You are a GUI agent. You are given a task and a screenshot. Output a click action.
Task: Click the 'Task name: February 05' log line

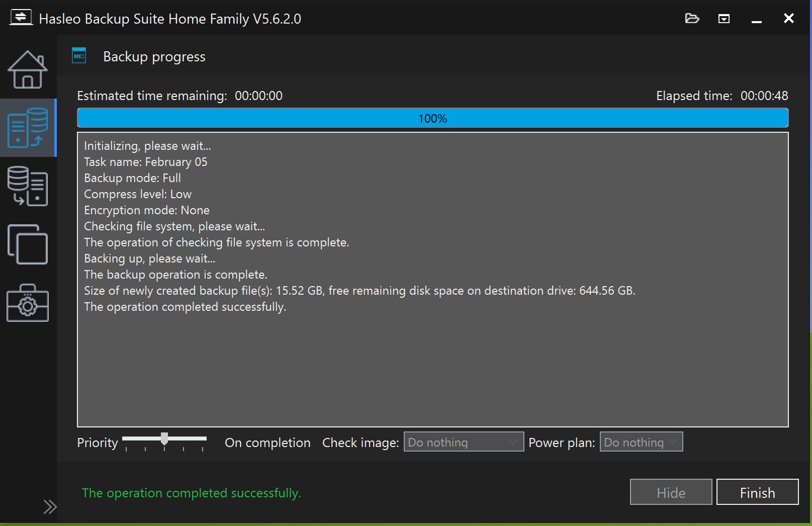coord(145,162)
